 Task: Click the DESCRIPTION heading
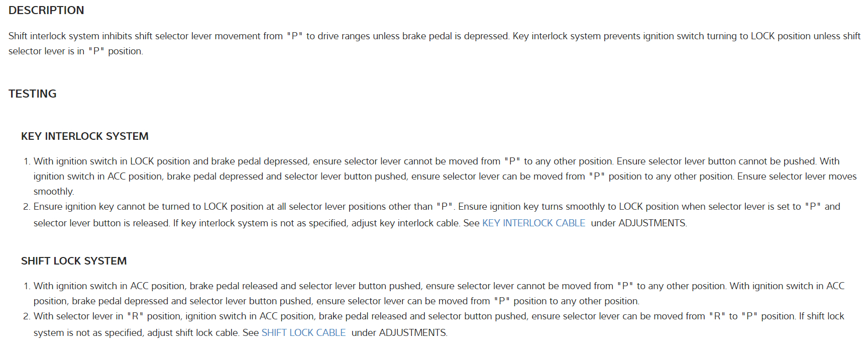[x=46, y=10]
